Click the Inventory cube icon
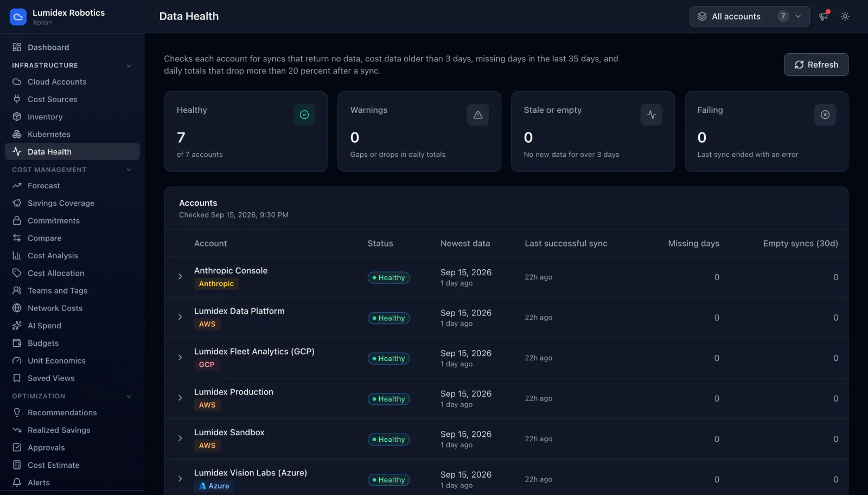Viewport: 868px width, 495px height. [17, 117]
